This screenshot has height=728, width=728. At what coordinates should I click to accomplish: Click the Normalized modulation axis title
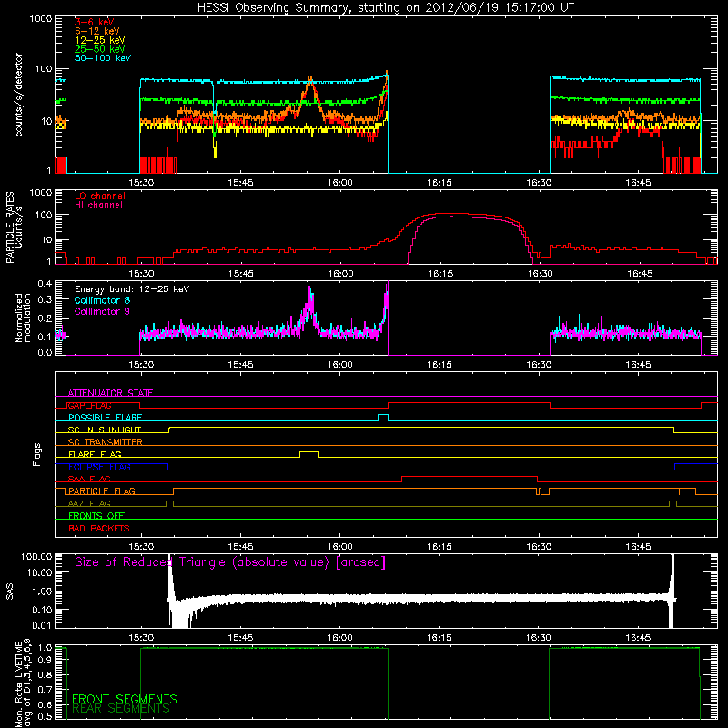24,318
